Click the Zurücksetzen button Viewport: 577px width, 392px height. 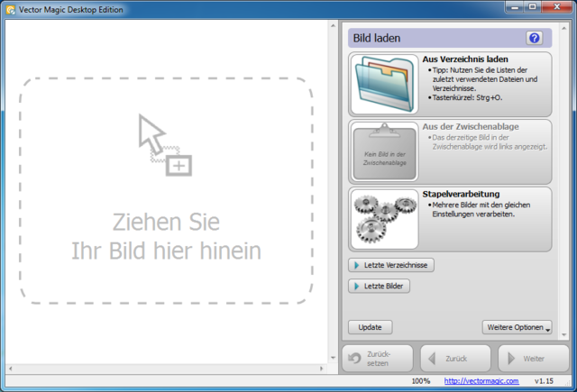(x=378, y=359)
